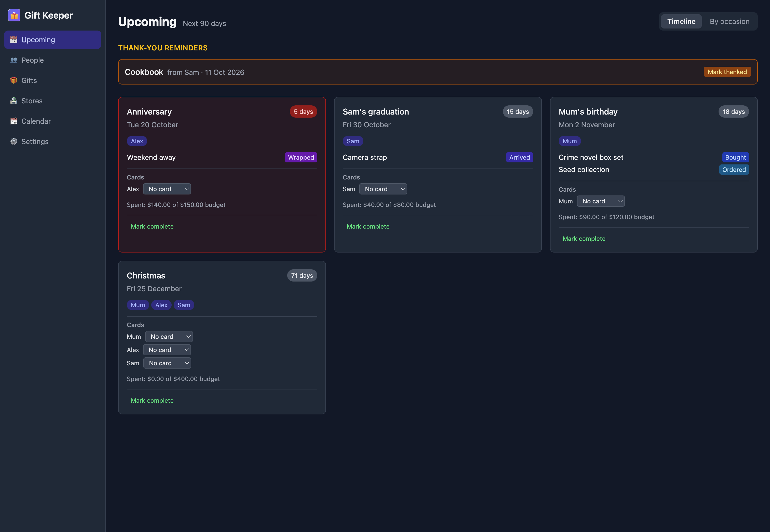
Task: Switch to Timeline view
Action: (x=681, y=21)
